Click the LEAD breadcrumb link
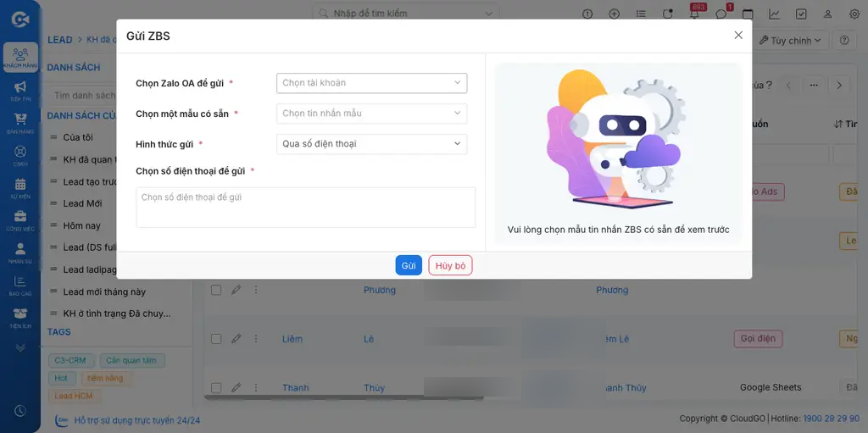This screenshot has width=868, height=433. coord(60,40)
